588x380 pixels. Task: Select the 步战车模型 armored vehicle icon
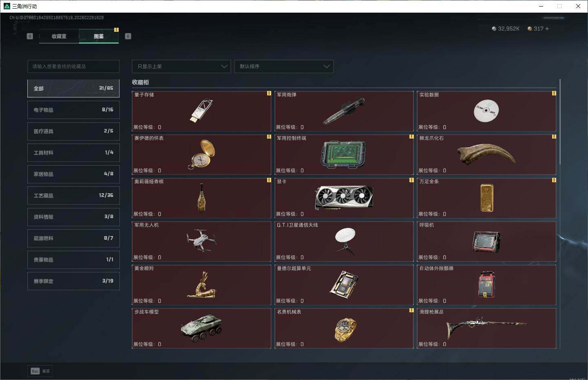point(201,328)
